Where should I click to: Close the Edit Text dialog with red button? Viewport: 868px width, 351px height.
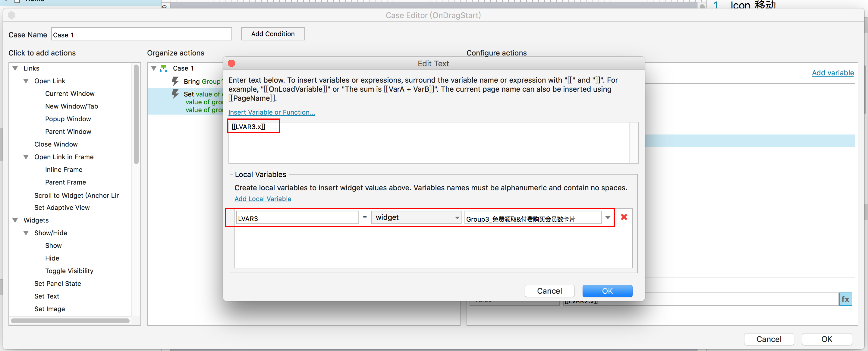(x=231, y=63)
